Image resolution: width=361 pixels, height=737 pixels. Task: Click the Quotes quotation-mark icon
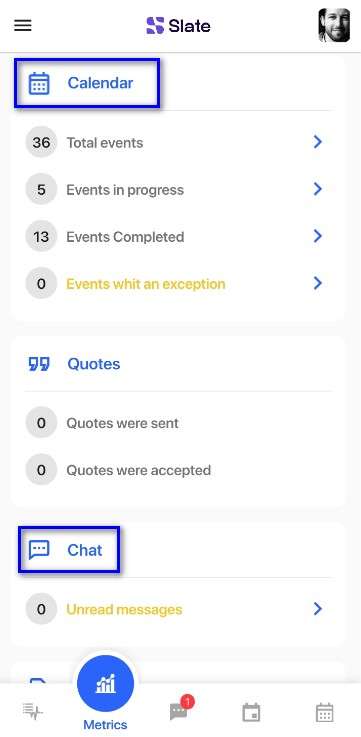(x=39, y=364)
